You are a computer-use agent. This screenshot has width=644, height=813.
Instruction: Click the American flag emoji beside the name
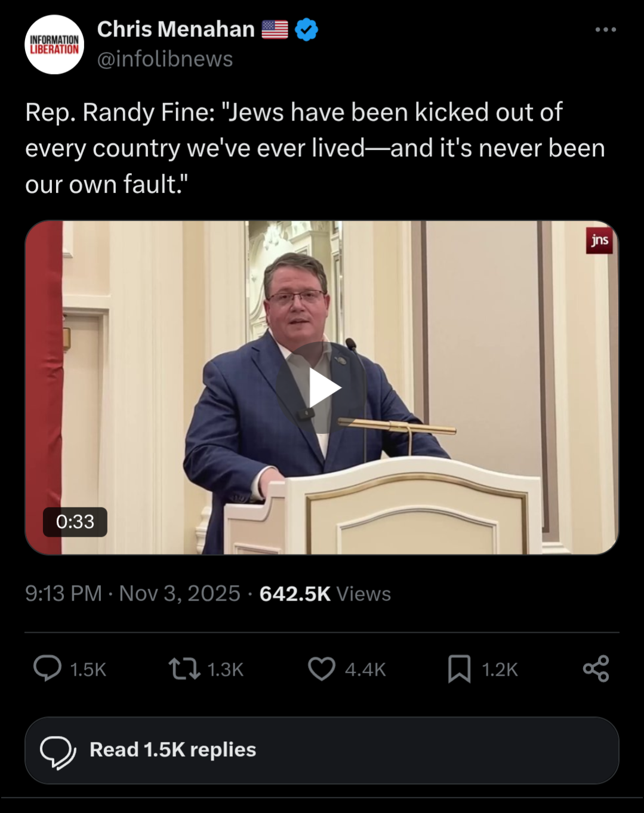coord(275,29)
